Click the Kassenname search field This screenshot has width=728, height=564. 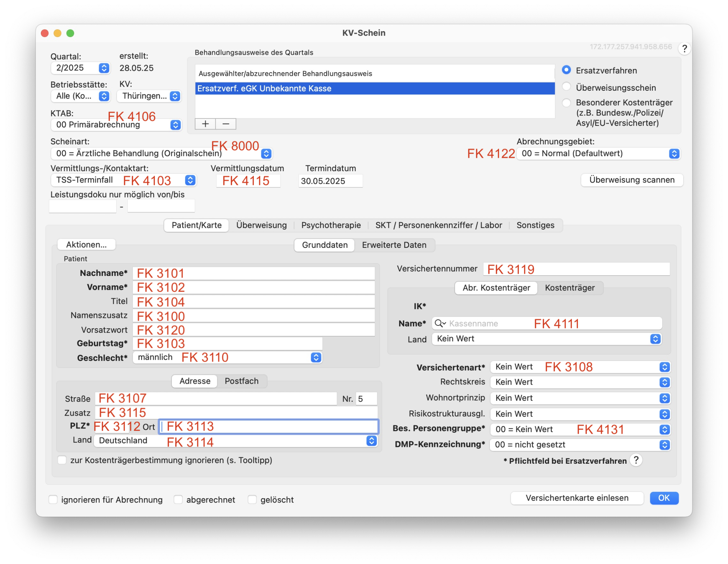click(x=547, y=323)
